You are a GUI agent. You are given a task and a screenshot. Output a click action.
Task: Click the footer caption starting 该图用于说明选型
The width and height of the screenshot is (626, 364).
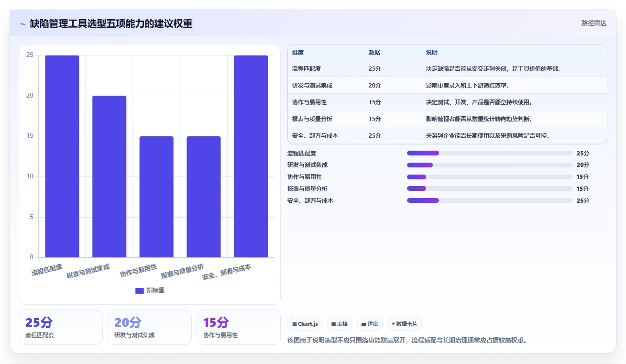click(x=407, y=341)
